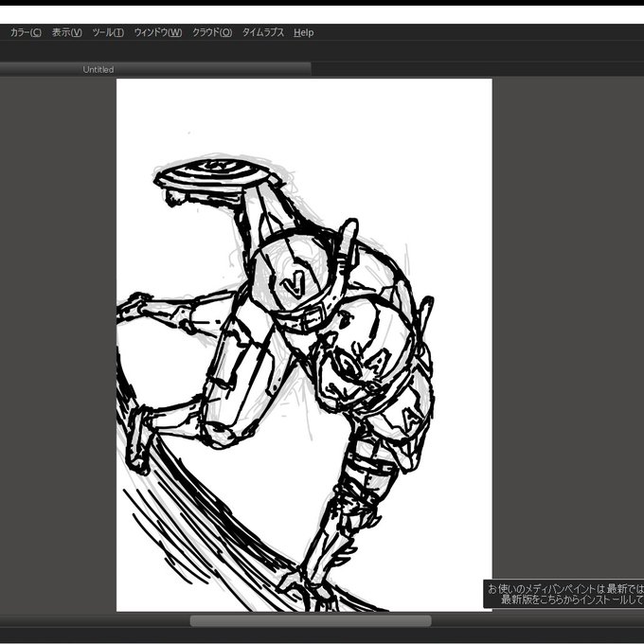
Task: Open the タイムラプス menu
Action: pos(263,32)
